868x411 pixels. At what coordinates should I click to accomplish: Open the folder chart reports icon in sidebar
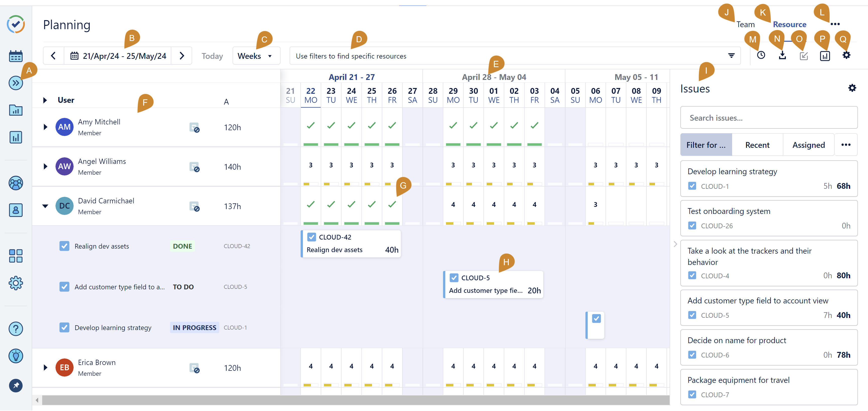click(x=16, y=110)
